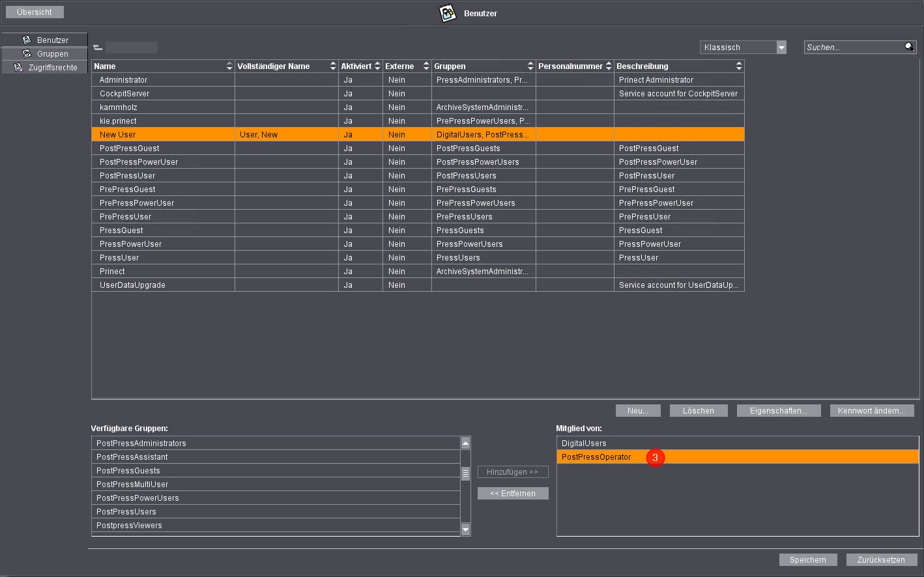924x577 pixels.
Task: Select the PrePressPowerUser name cell
Action: [x=163, y=203]
